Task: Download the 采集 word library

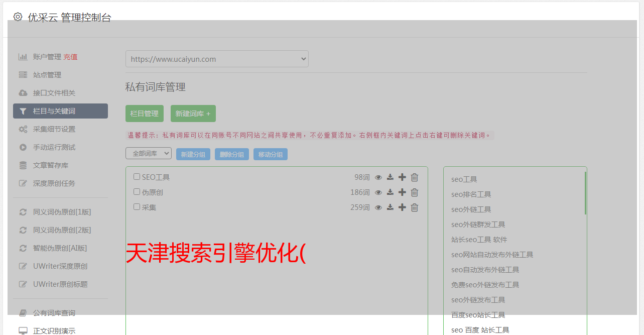Action: click(390, 207)
